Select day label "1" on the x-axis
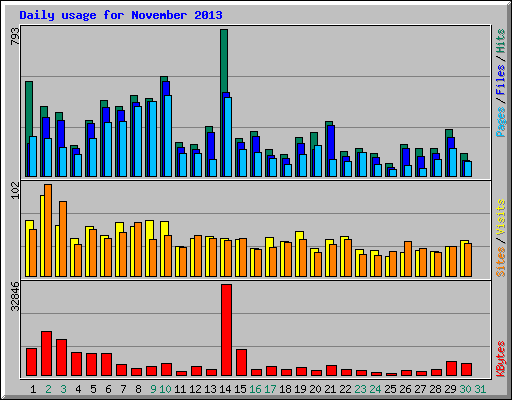Viewport: 512px width, 400px height. [x=33, y=389]
